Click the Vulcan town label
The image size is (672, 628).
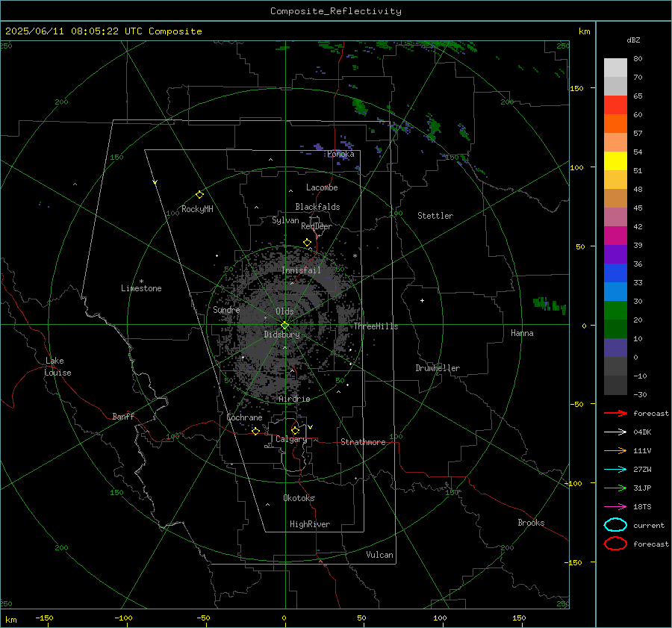click(379, 555)
